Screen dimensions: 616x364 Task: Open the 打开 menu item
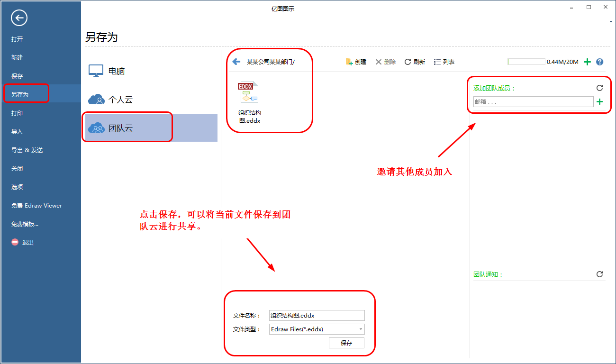[x=17, y=39]
